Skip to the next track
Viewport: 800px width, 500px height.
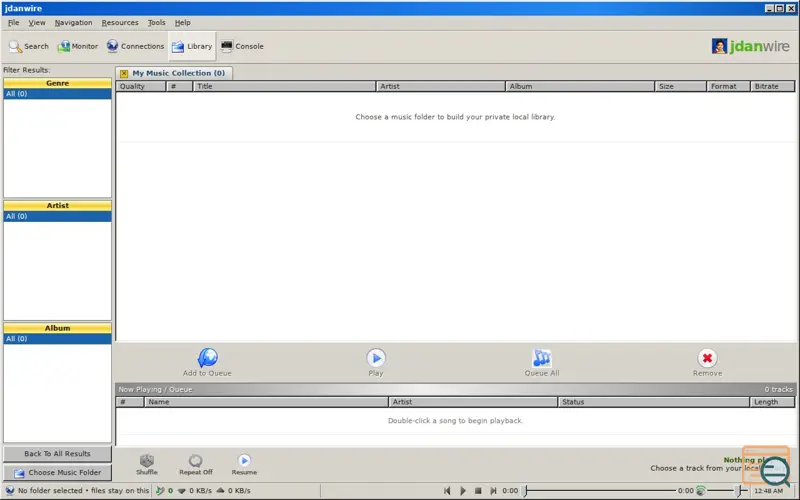[x=493, y=491]
